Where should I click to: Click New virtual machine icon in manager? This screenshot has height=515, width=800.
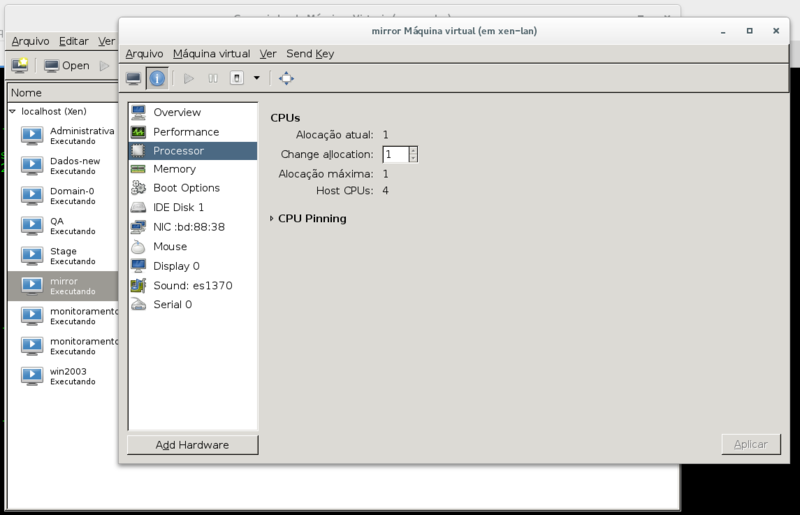click(20, 65)
